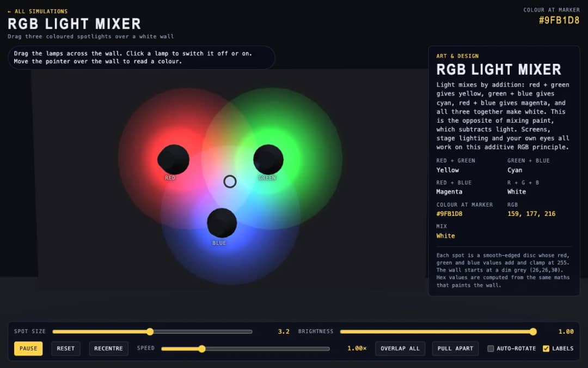Click the Mix result White
This screenshot has width=588, height=368.
click(x=445, y=236)
